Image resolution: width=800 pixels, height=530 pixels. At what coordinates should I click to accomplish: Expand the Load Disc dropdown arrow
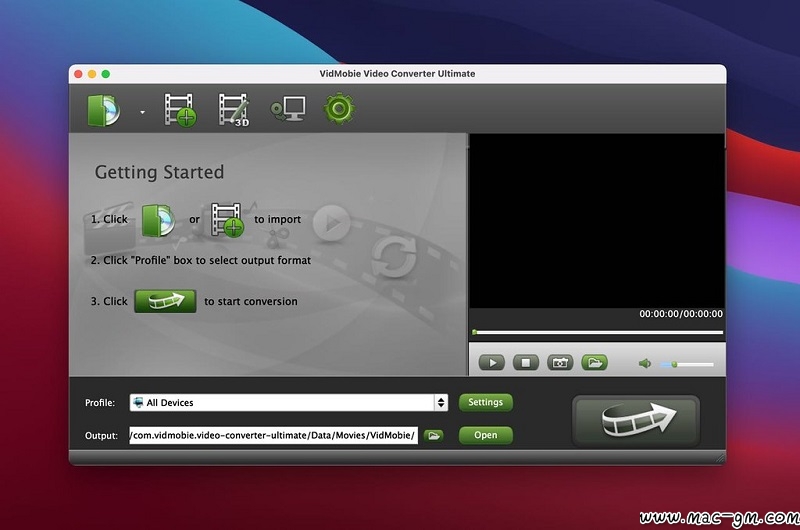[x=142, y=112]
